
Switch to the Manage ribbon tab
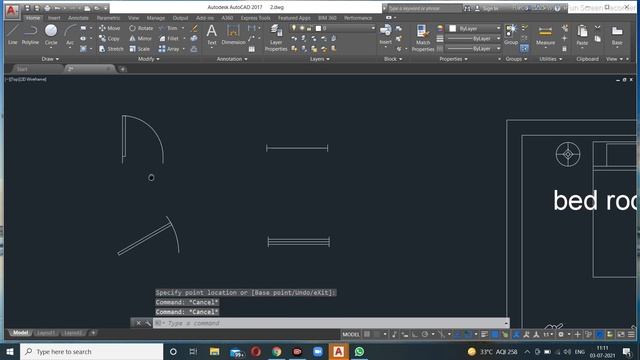pyautogui.click(x=156, y=18)
